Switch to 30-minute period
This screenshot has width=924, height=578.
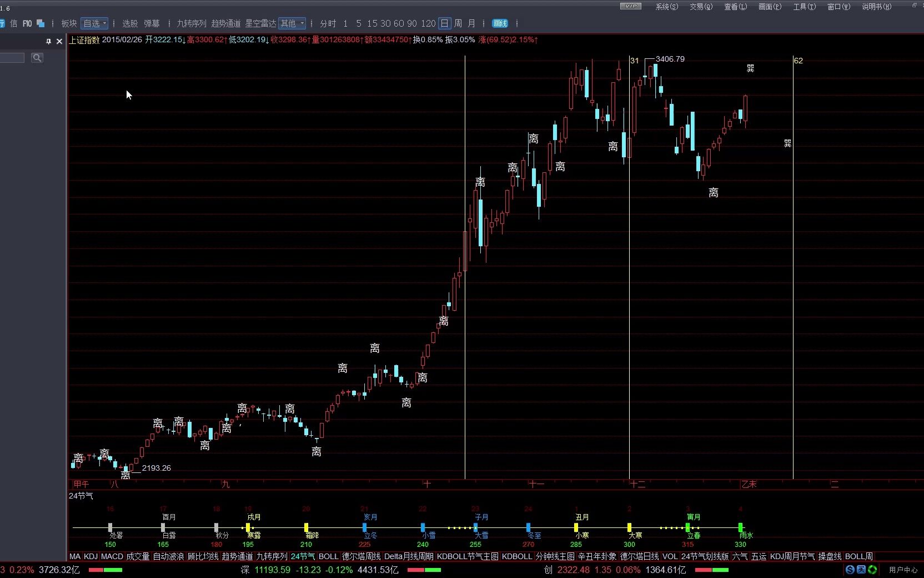pos(385,23)
